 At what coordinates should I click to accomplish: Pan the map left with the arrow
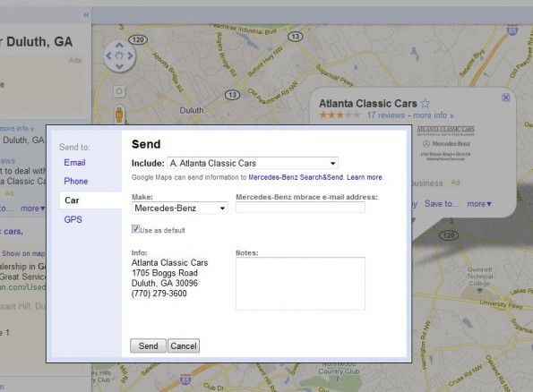pyautogui.click(x=108, y=55)
